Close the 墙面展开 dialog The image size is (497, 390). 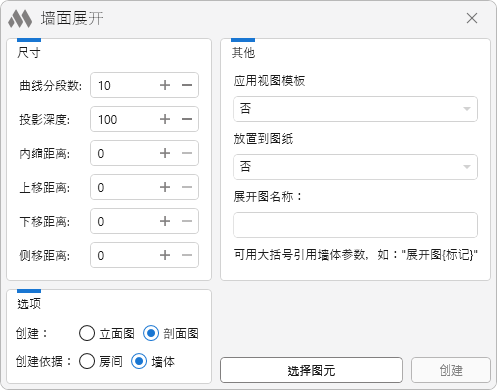[x=472, y=18]
